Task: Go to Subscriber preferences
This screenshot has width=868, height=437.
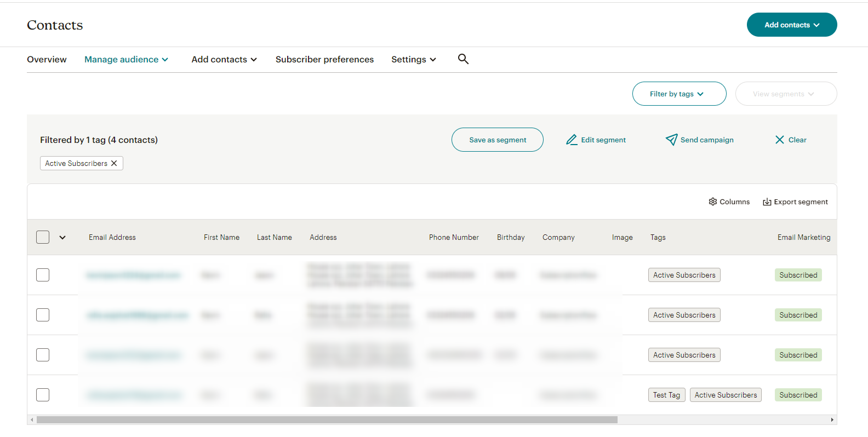Action: tap(324, 59)
